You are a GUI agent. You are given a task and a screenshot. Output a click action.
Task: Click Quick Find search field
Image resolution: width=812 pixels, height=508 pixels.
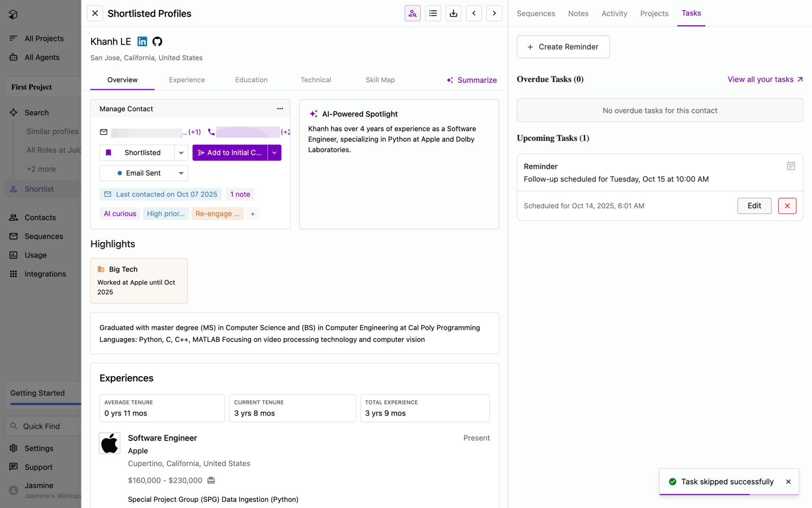point(43,426)
